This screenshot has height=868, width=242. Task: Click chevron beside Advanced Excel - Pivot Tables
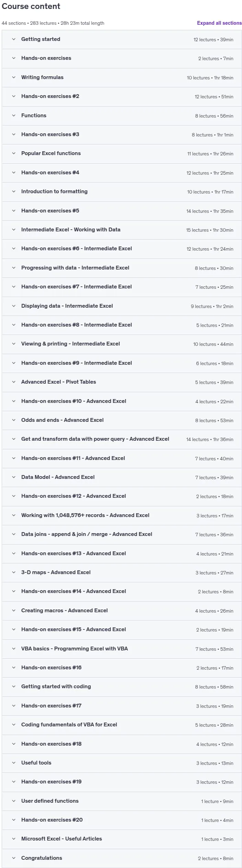pos(14,382)
